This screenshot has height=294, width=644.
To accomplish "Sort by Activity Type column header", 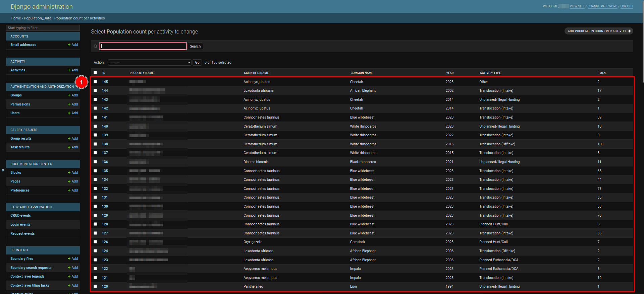I will pos(490,73).
